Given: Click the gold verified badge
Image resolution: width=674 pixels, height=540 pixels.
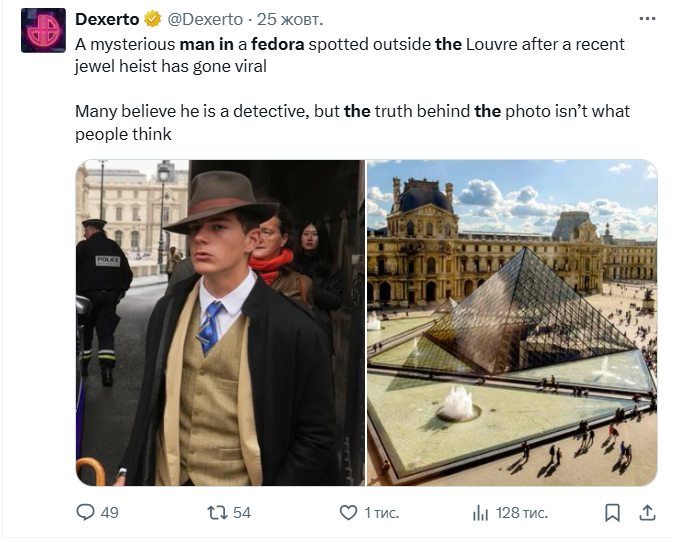Looking at the screenshot, I should coord(153,19).
